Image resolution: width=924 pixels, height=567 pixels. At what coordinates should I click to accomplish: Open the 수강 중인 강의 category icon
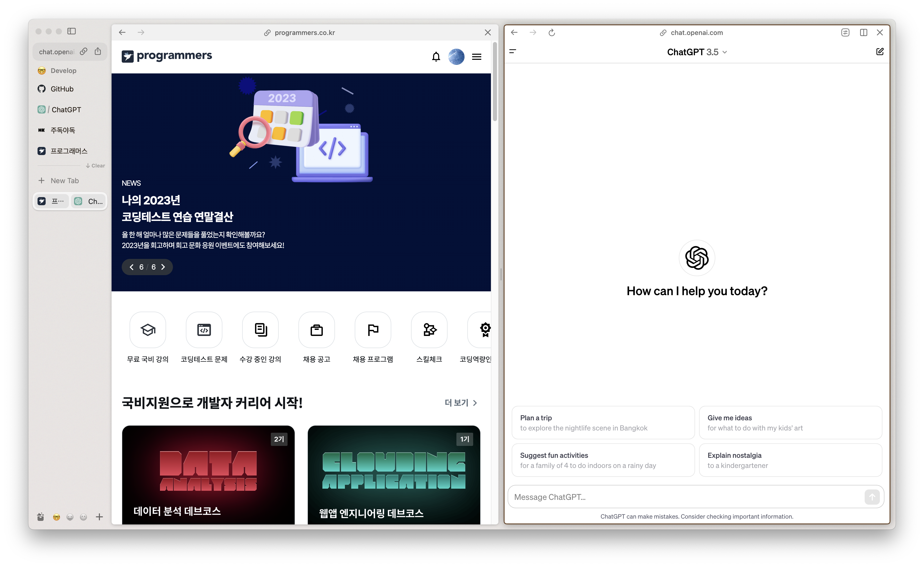pos(260,330)
